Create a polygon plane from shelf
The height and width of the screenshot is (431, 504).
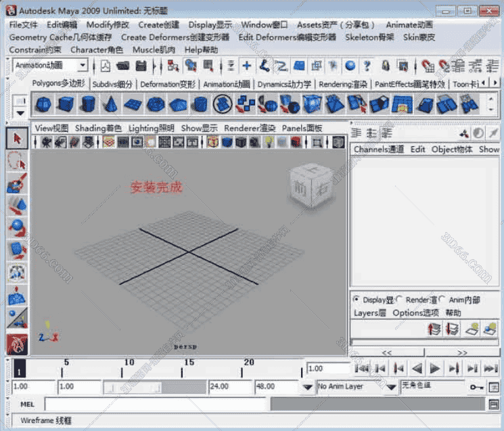(133, 104)
